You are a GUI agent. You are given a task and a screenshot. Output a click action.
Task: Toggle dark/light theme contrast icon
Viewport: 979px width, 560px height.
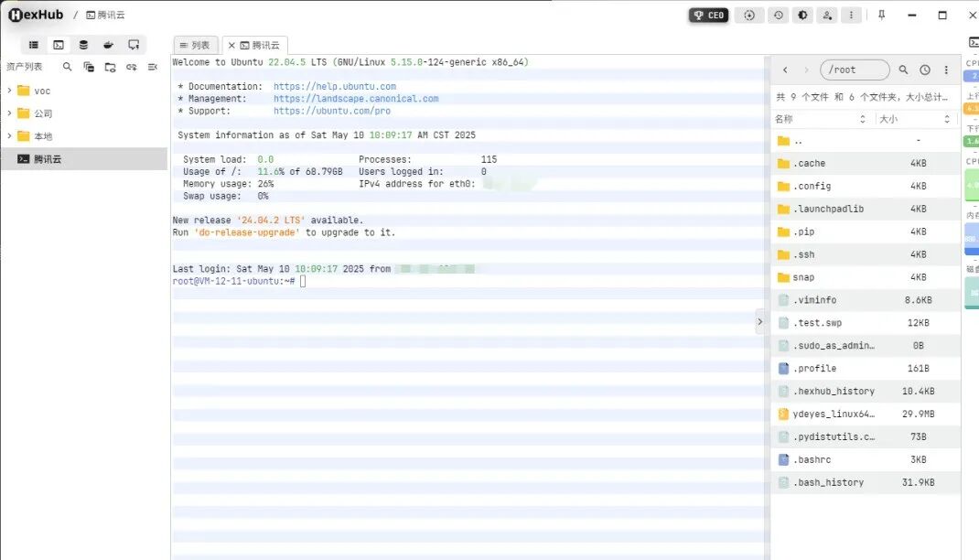(x=803, y=15)
